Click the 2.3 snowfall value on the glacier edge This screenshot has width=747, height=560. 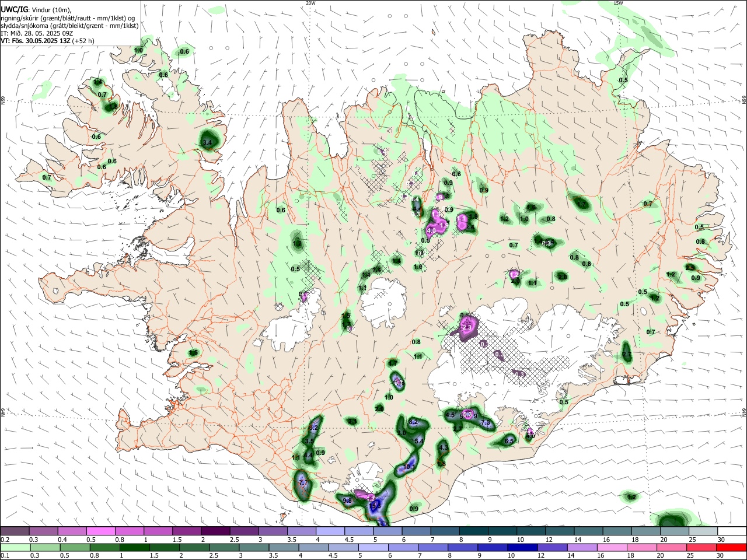(x=466, y=328)
